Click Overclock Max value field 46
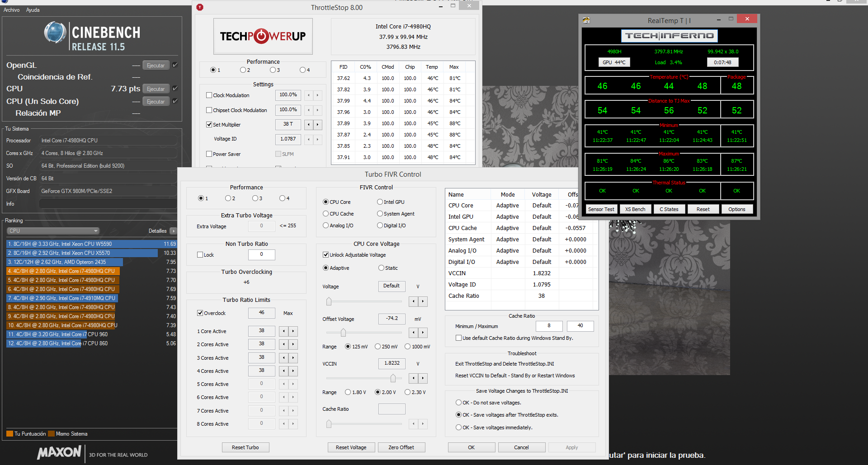868x465 pixels. [261, 313]
